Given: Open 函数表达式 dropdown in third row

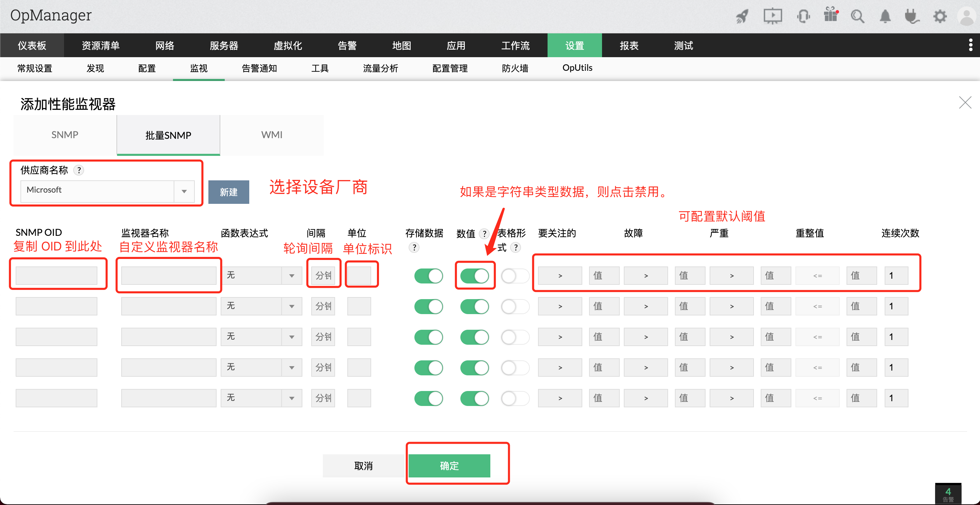Looking at the screenshot, I should click(262, 337).
